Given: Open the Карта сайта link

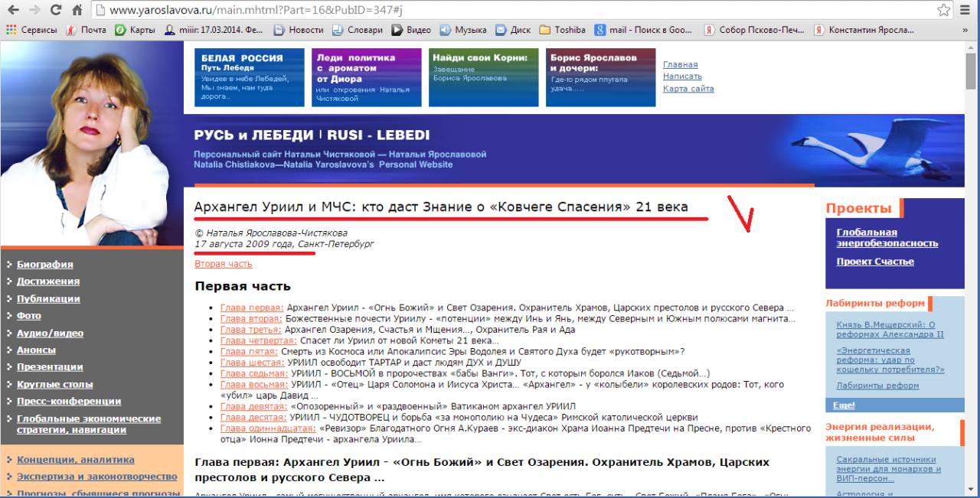Looking at the screenshot, I should click(688, 89).
